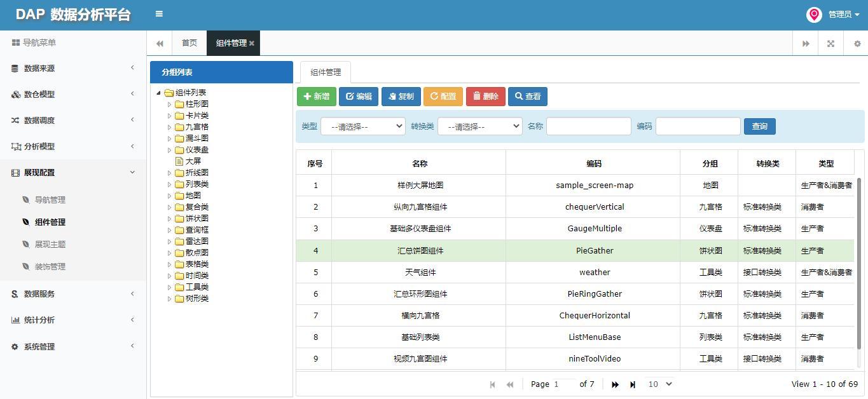Screen dimensions: 868x399
Task: Click the 数据来源 database icon
Action: [15, 68]
